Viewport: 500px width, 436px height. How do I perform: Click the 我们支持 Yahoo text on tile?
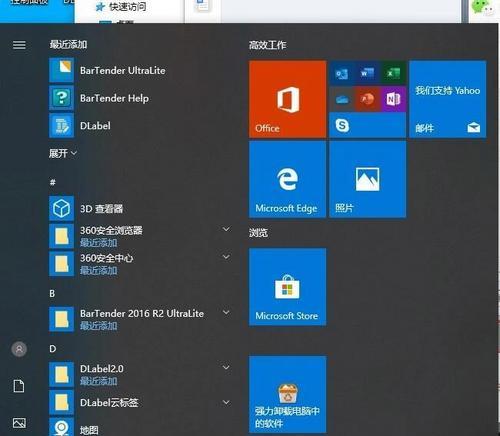[448, 90]
